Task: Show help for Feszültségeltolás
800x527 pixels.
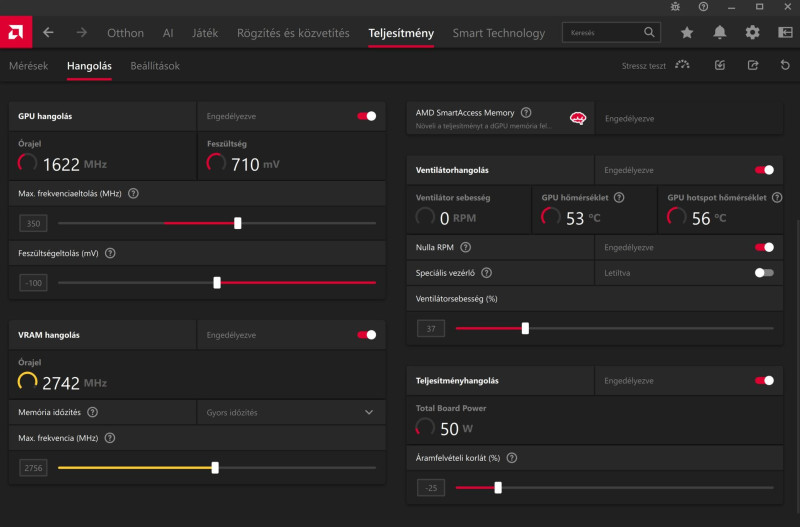Action: 110,253
